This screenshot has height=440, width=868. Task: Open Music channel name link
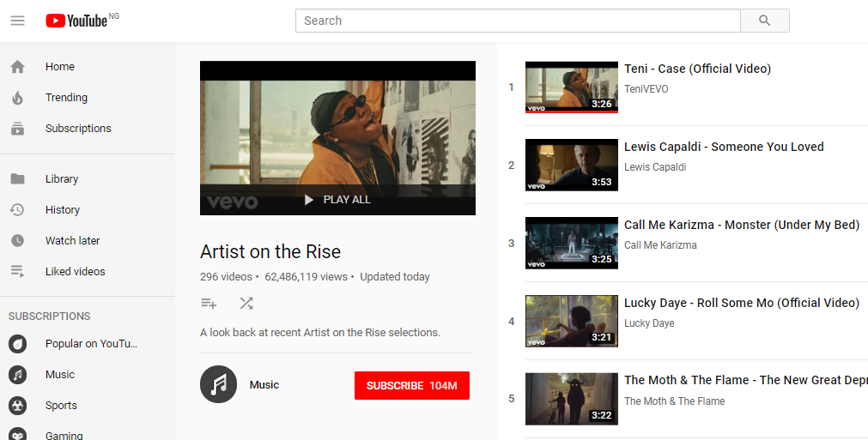point(264,385)
